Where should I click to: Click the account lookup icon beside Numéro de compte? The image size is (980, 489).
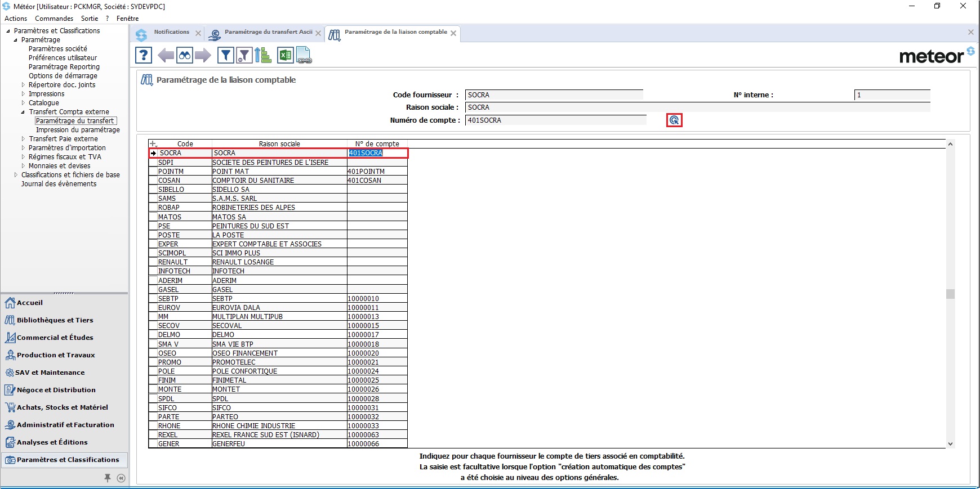[x=674, y=120]
